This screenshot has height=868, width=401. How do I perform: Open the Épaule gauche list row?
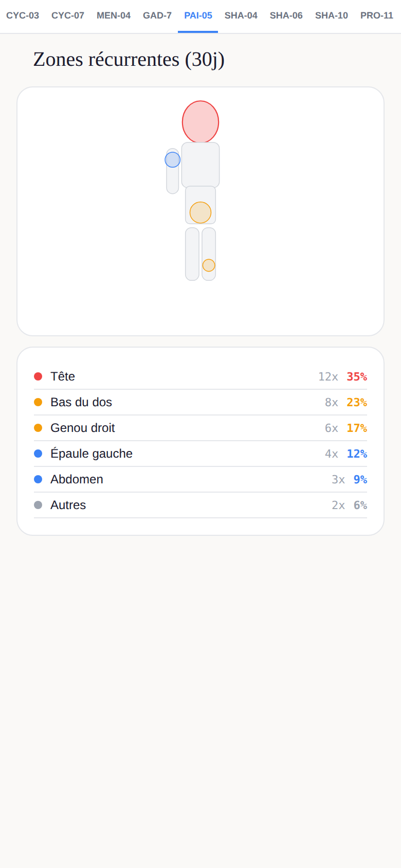click(x=200, y=454)
